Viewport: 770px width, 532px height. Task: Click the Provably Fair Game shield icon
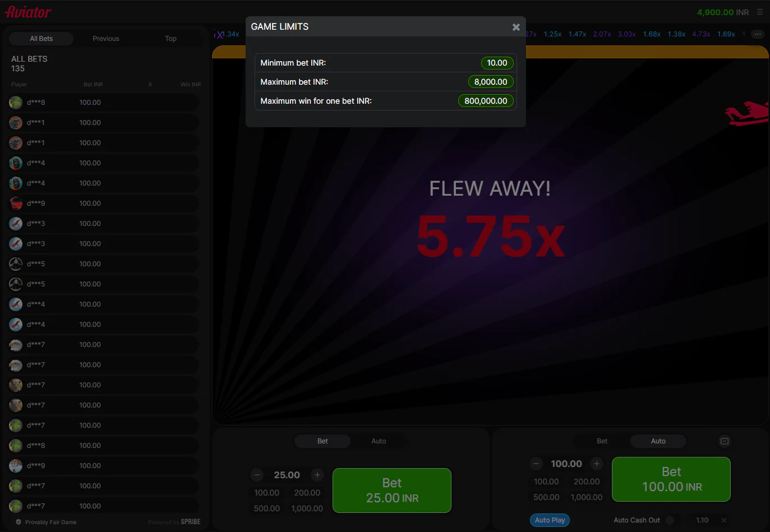pos(19,522)
